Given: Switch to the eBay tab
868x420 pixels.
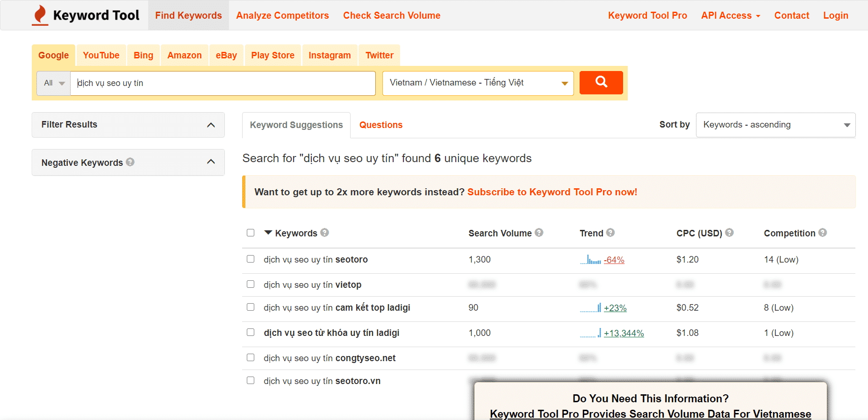Looking at the screenshot, I should coord(226,55).
